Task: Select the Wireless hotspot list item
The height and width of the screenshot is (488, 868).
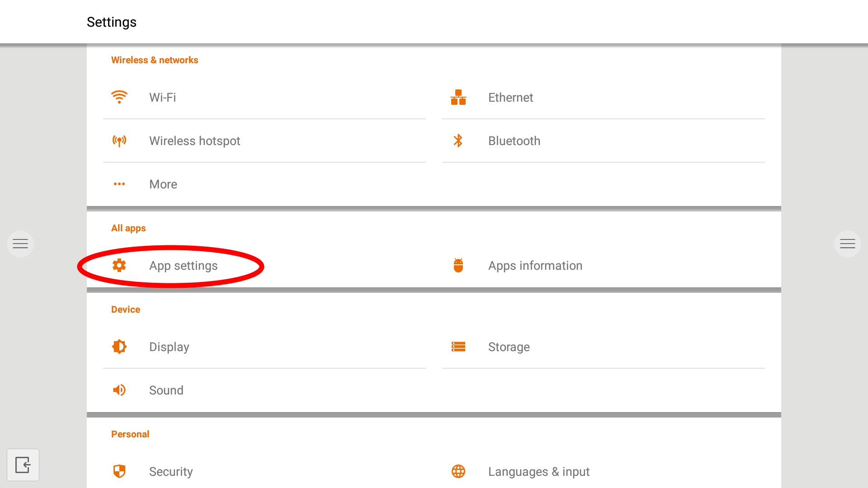Action: (x=194, y=141)
